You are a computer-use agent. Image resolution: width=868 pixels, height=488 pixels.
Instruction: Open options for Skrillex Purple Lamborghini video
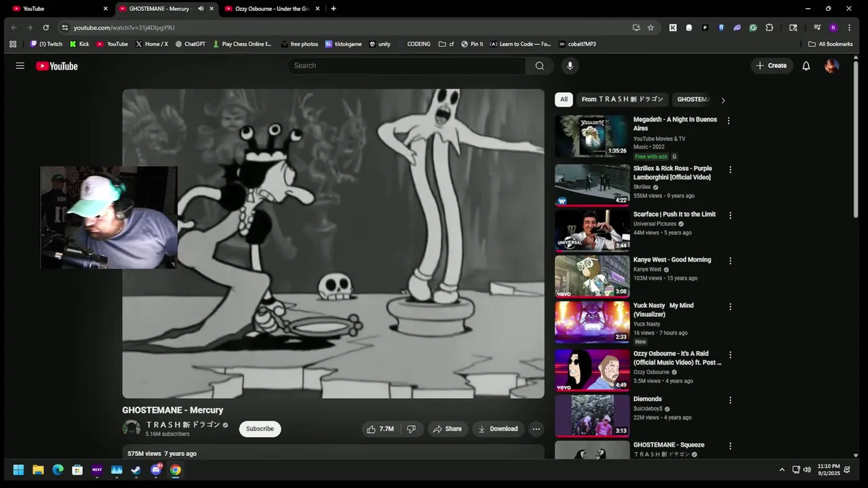pos(730,169)
